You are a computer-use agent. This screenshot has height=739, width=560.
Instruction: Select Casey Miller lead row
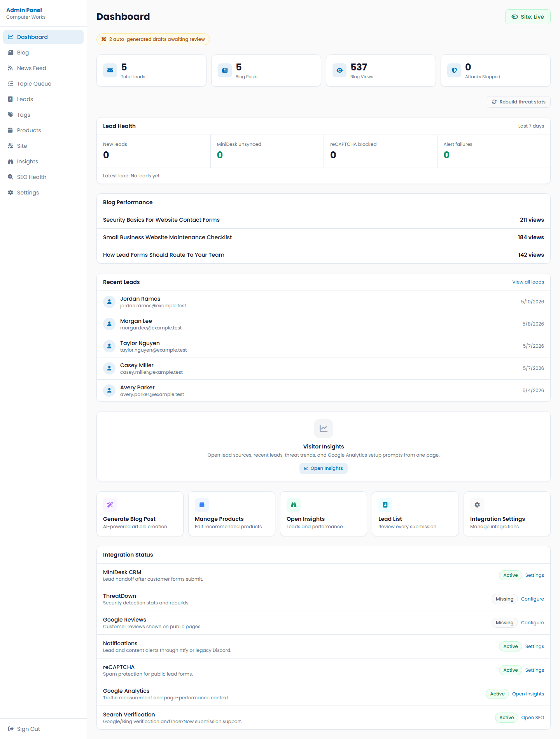tap(324, 368)
